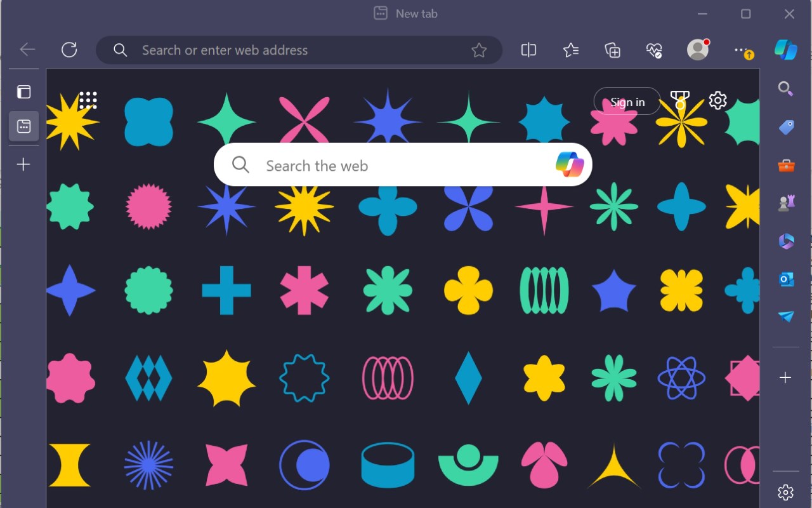Add a new tab with the plus icon
The width and height of the screenshot is (812, 508).
click(23, 164)
